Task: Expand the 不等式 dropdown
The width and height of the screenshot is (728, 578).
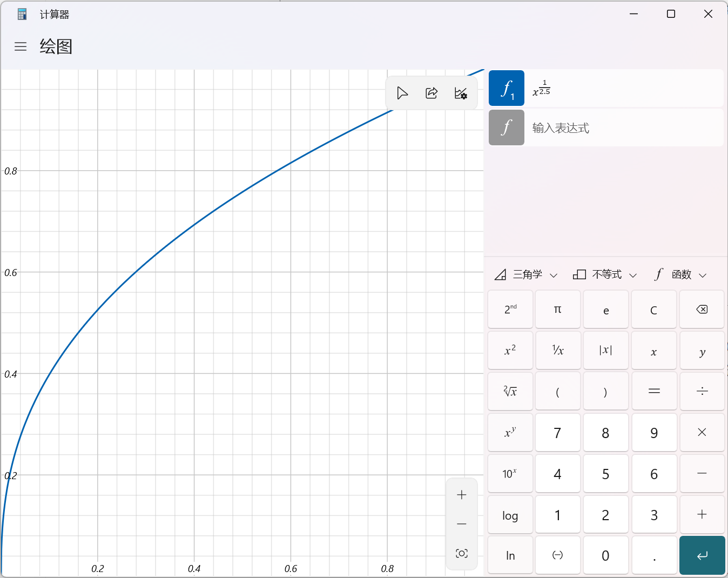Action: 605,275
